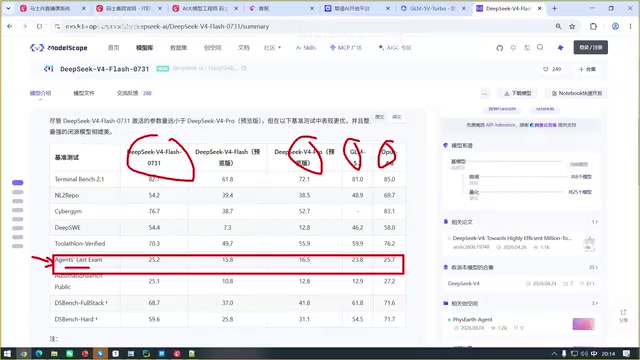The image size is (640, 360).
Task: Open the browser profile avatar icon
Action: [615, 26]
